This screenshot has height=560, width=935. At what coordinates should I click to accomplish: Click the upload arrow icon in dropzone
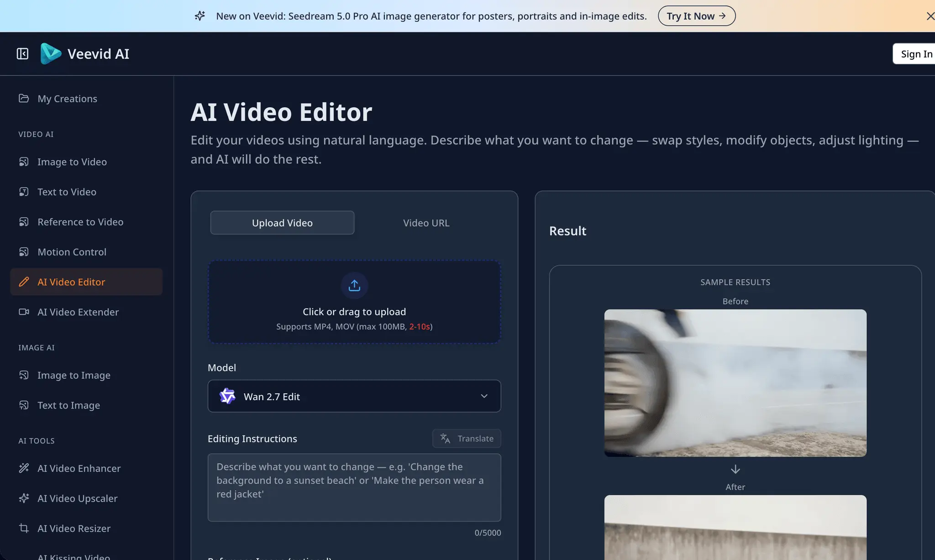354,286
